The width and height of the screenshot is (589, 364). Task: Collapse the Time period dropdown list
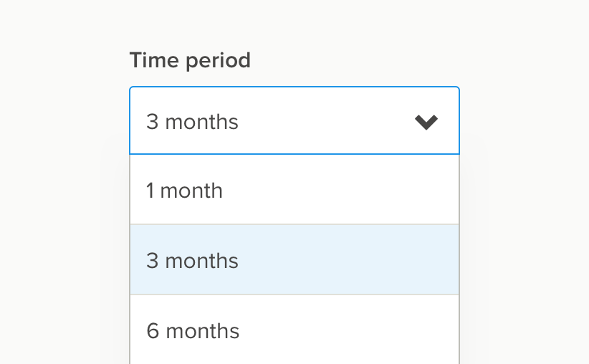(426, 122)
